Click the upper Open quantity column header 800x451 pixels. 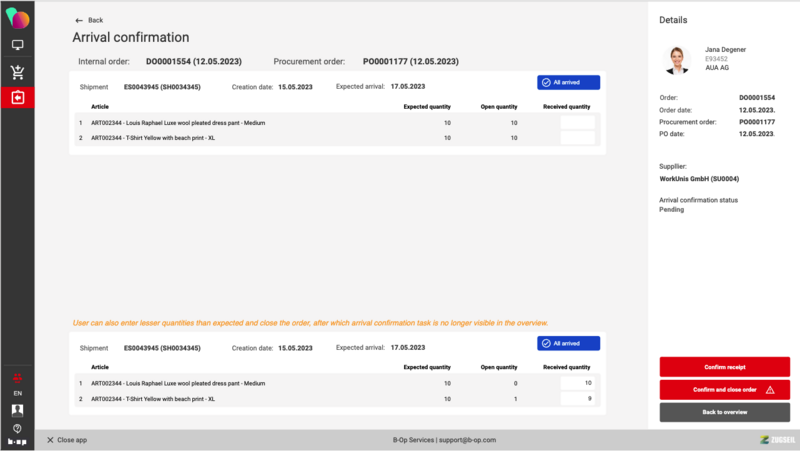(498, 107)
